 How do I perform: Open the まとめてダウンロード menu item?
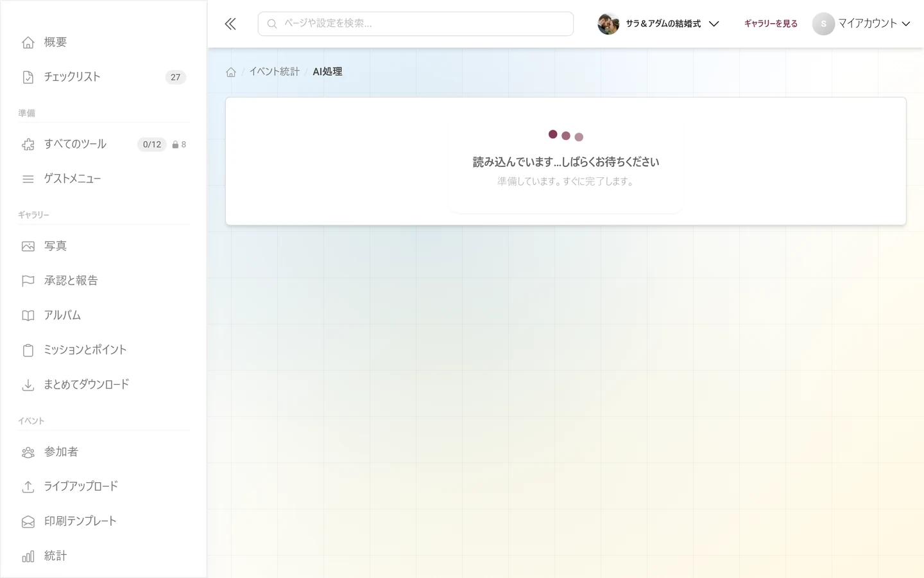tap(103, 385)
